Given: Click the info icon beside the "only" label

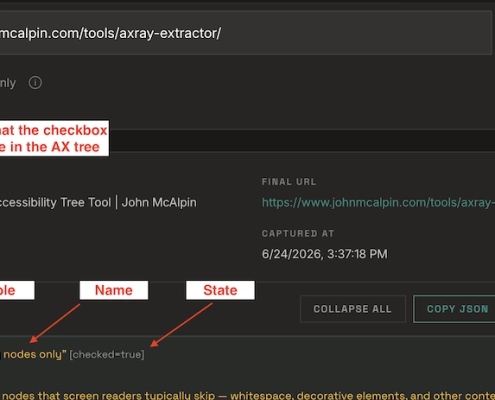Looking at the screenshot, I should (35, 83).
